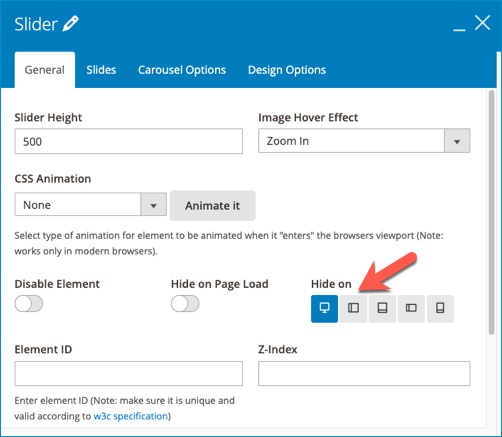Enable the Disable Element switch
The width and height of the screenshot is (502, 437).
click(x=29, y=304)
